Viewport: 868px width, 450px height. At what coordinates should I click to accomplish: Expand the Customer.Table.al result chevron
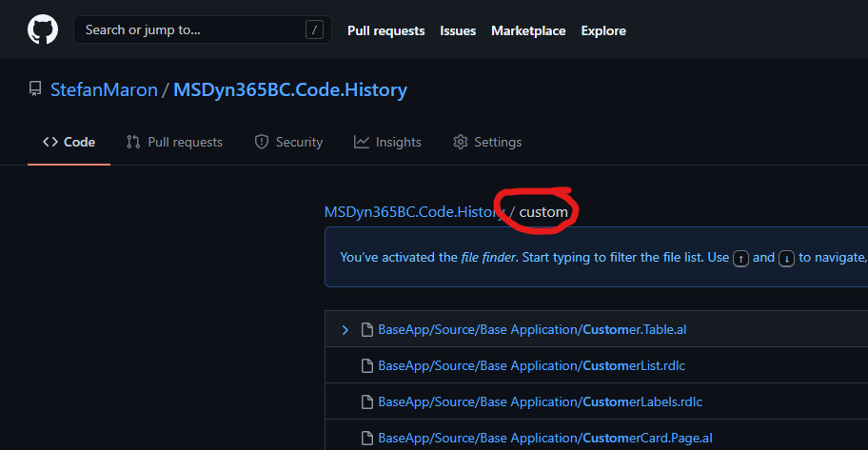coord(345,330)
